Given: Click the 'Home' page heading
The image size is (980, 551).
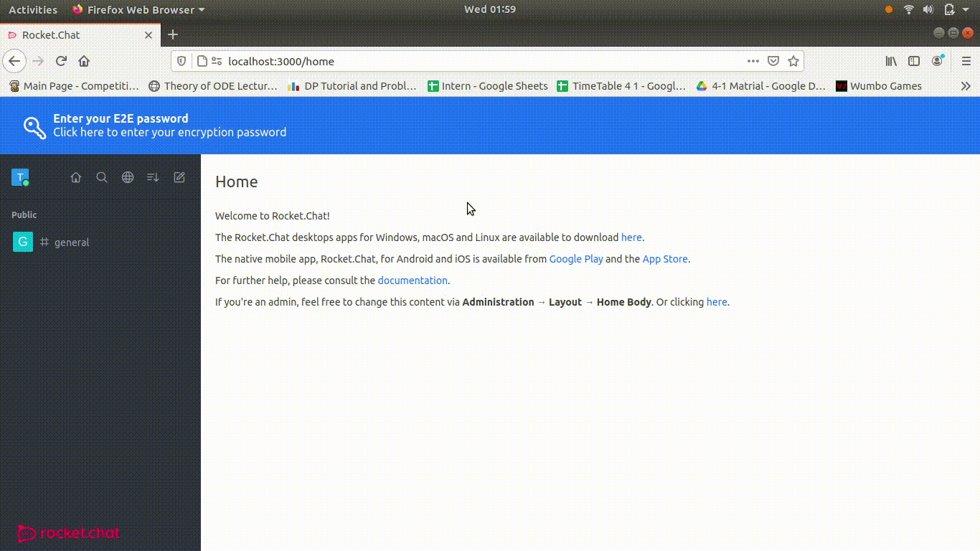Looking at the screenshot, I should (x=237, y=182).
